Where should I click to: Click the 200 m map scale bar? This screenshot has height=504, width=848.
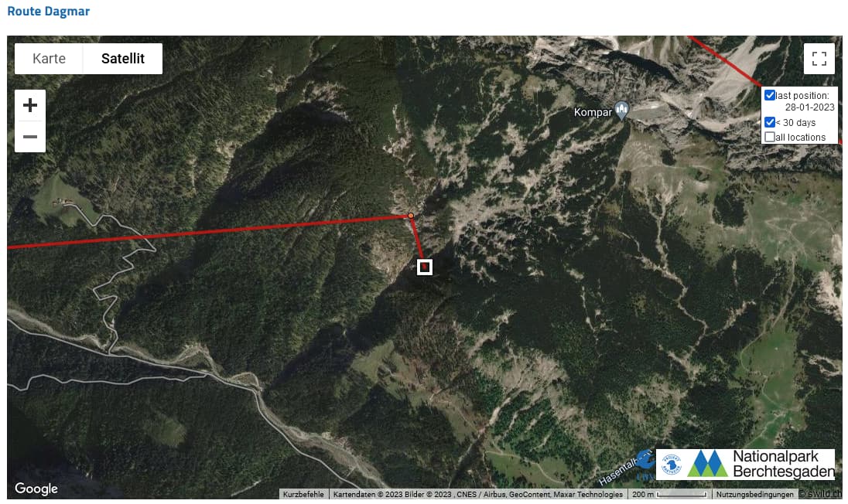[x=669, y=494]
